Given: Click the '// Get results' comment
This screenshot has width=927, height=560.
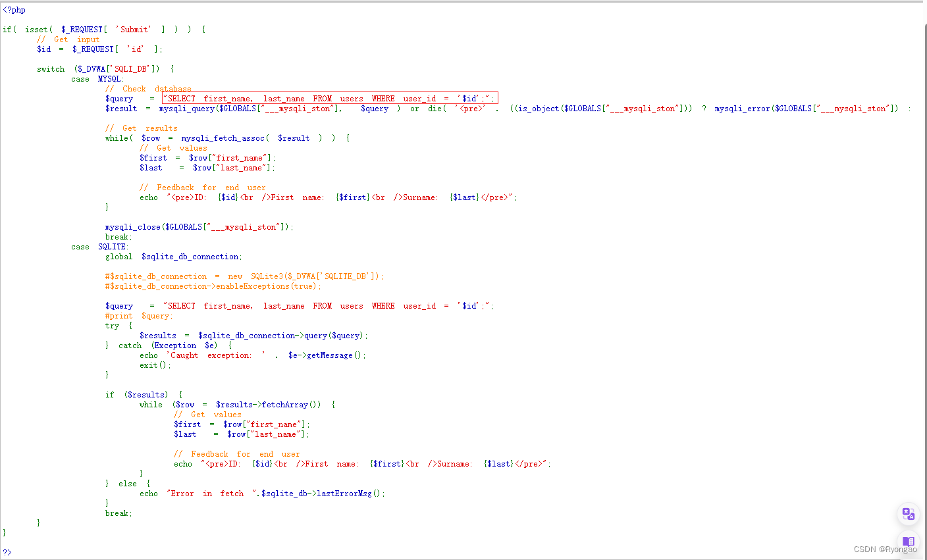Looking at the screenshot, I should coord(142,128).
